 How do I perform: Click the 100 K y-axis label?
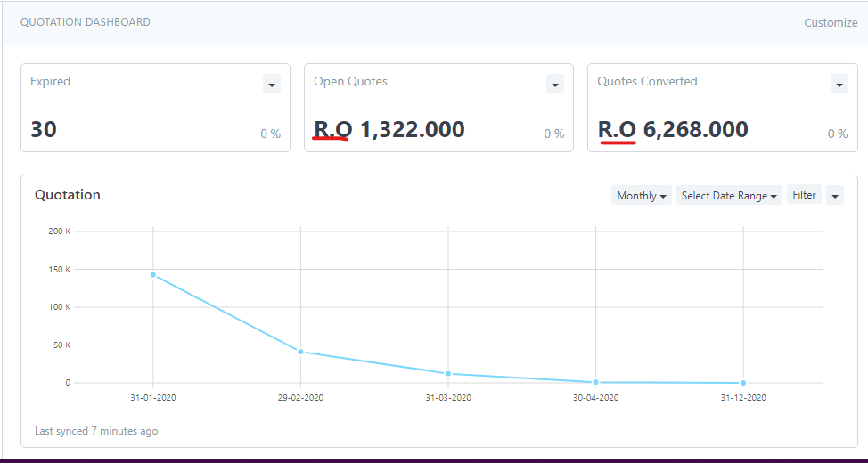(x=61, y=307)
